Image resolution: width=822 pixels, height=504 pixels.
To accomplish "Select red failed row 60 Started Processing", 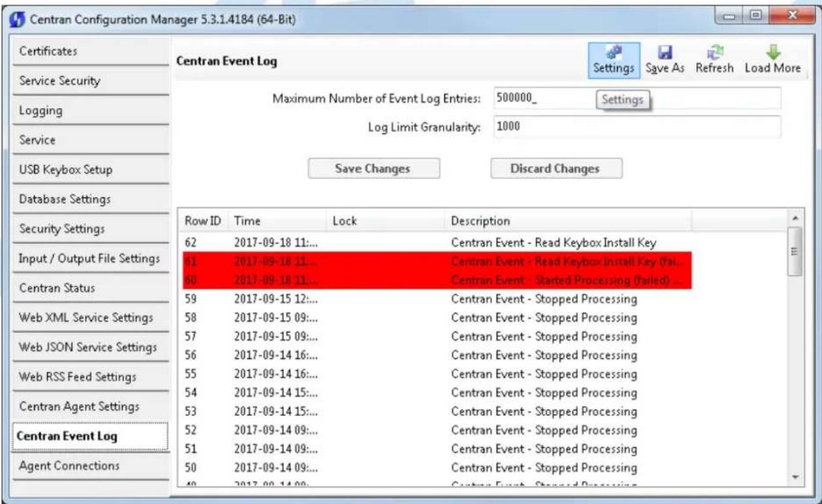I will click(435, 280).
